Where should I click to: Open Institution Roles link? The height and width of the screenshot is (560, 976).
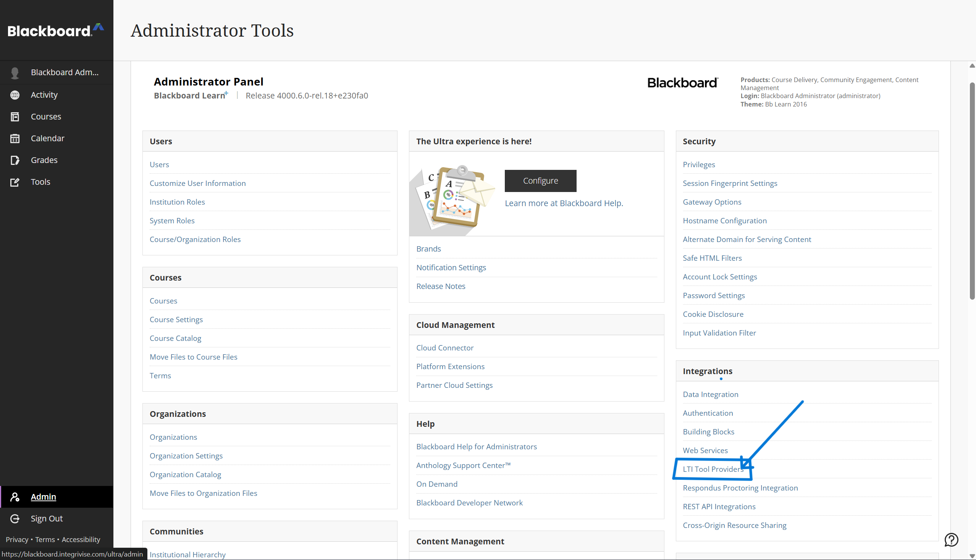pyautogui.click(x=177, y=202)
